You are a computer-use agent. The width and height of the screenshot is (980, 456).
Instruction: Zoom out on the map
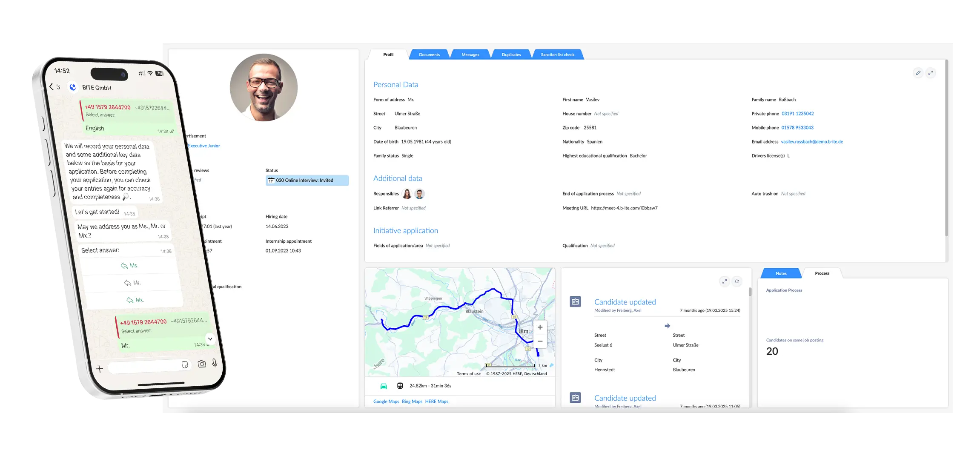click(540, 341)
